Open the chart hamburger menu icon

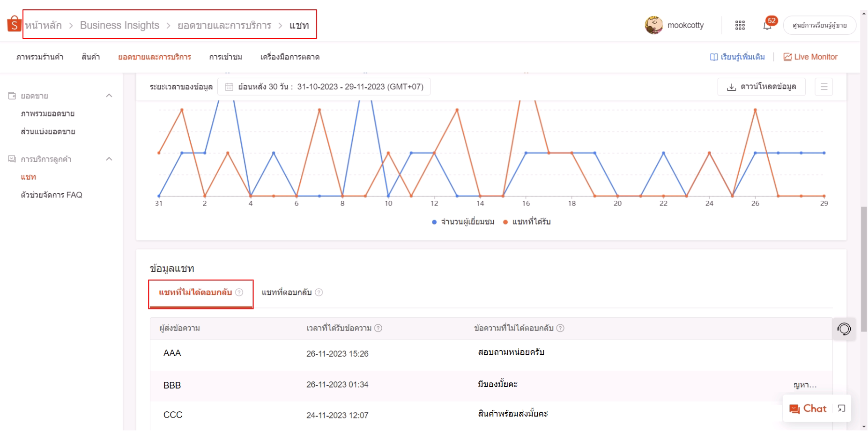[823, 87]
